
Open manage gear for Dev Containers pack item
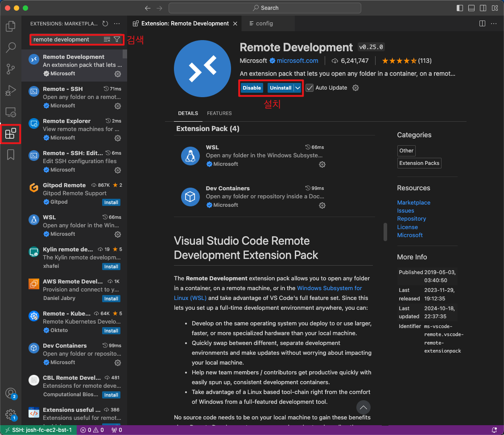click(322, 205)
